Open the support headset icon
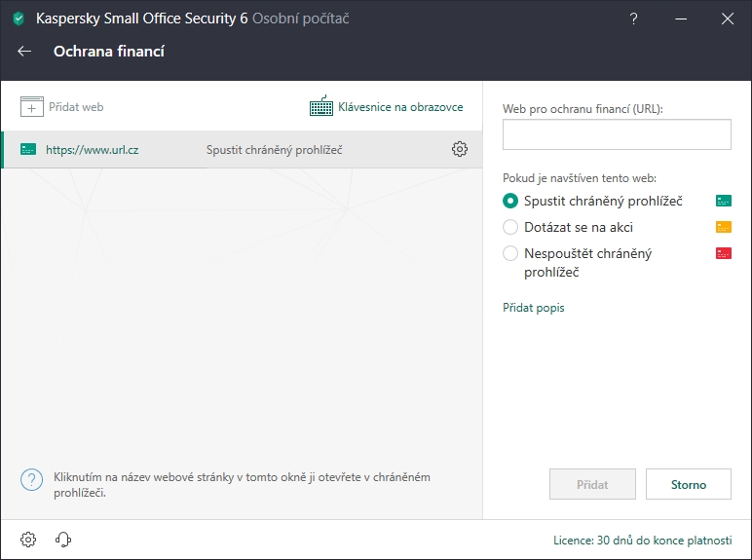752x560 pixels. 64,540
